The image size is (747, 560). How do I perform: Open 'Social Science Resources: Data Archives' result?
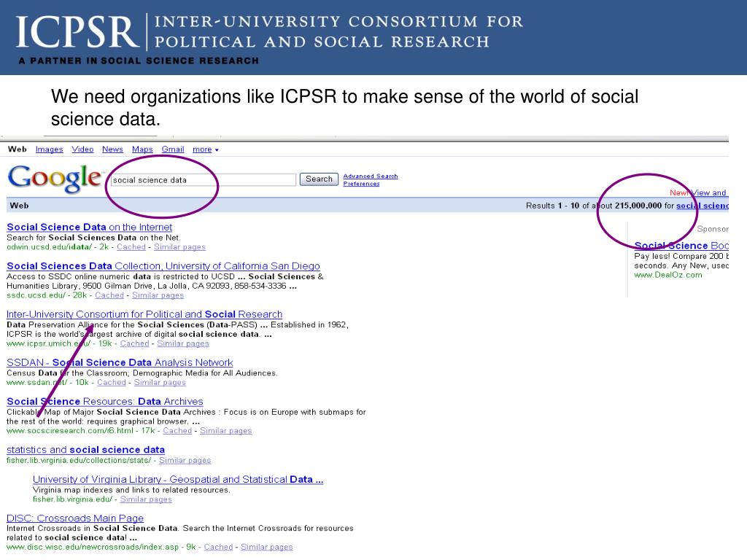(105, 402)
